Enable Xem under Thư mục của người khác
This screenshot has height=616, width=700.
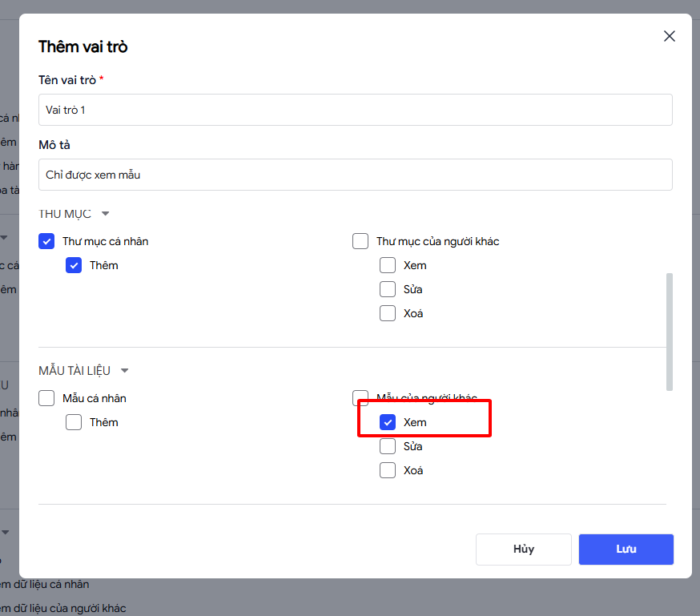coord(388,265)
